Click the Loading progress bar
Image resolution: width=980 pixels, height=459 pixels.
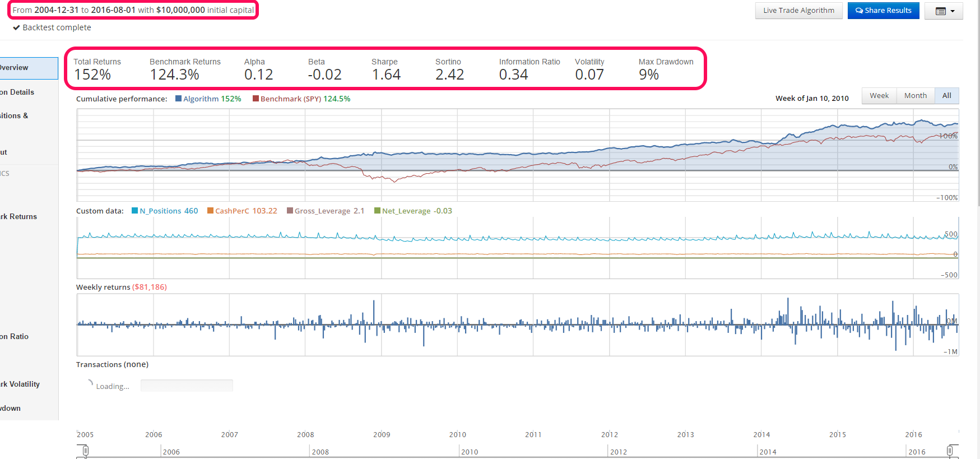[187, 386]
